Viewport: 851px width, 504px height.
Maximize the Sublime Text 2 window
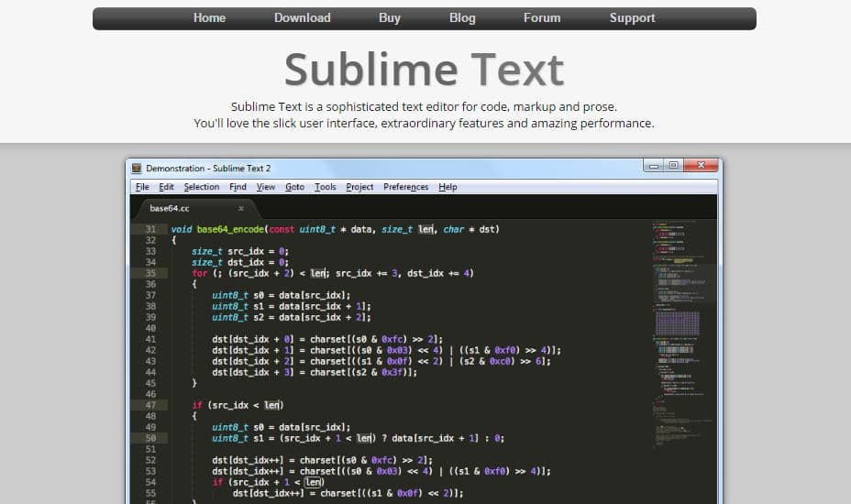[674, 166]
